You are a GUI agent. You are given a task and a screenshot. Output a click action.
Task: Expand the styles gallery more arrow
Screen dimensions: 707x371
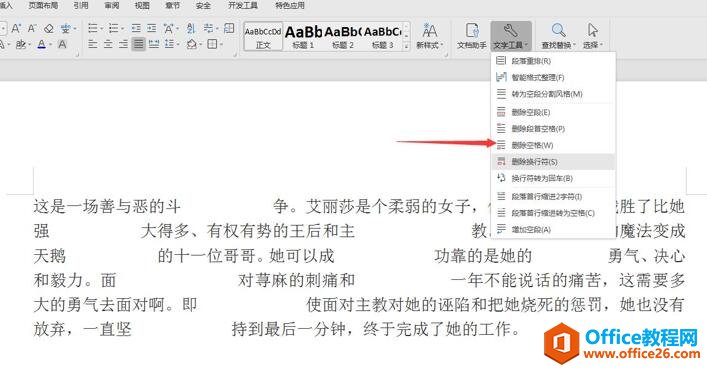pyautogui.click(x=406, y=46)
